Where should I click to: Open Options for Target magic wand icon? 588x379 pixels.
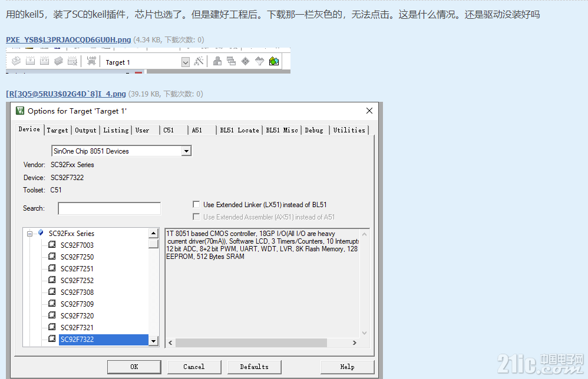point(199,61)
